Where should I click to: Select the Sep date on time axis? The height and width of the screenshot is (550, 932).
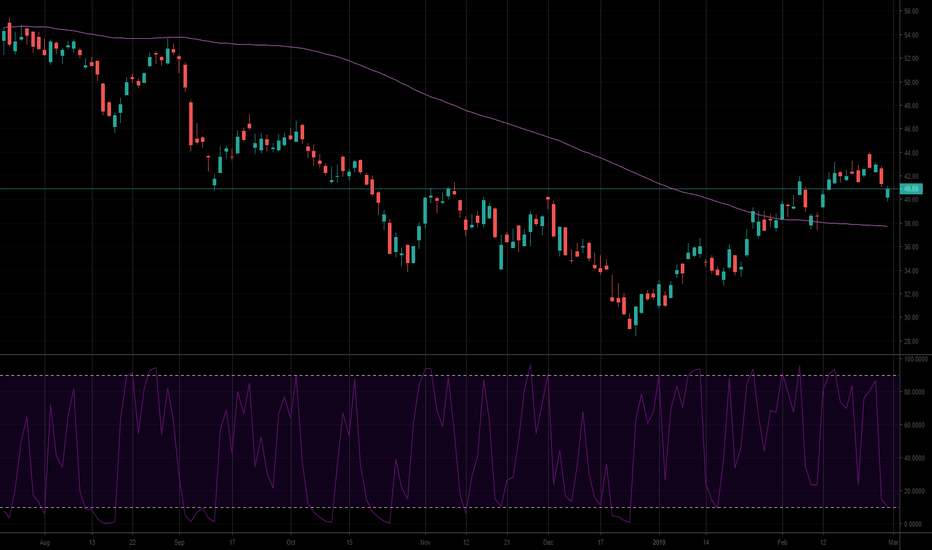click(x=180, y=542)
